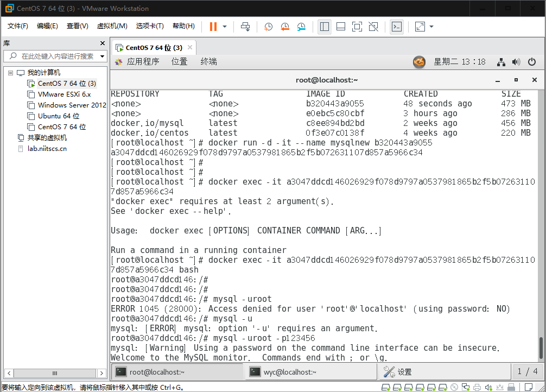The width and height of the screenshot is (546, 392).
Task: Open the dropdown arrow beside Pause
Action: click(225, 27)
